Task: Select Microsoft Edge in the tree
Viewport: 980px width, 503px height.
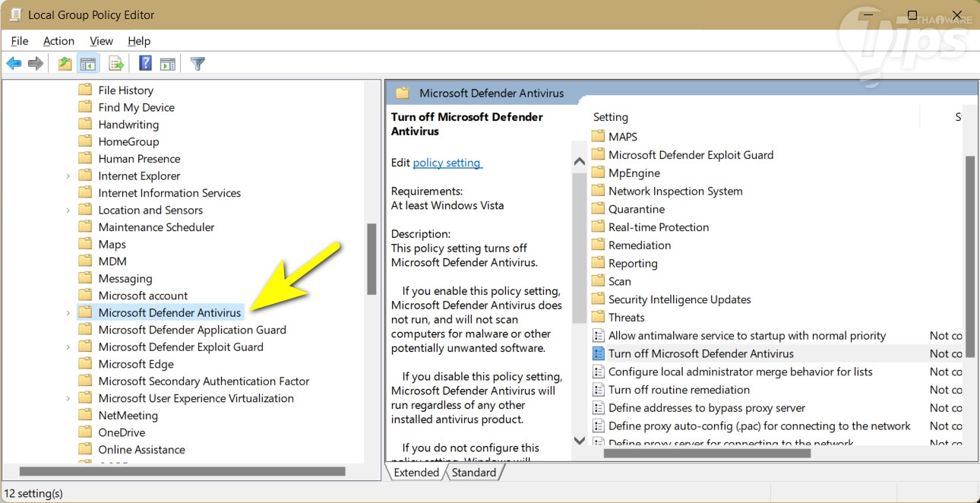Action: (x=136, y=364)
